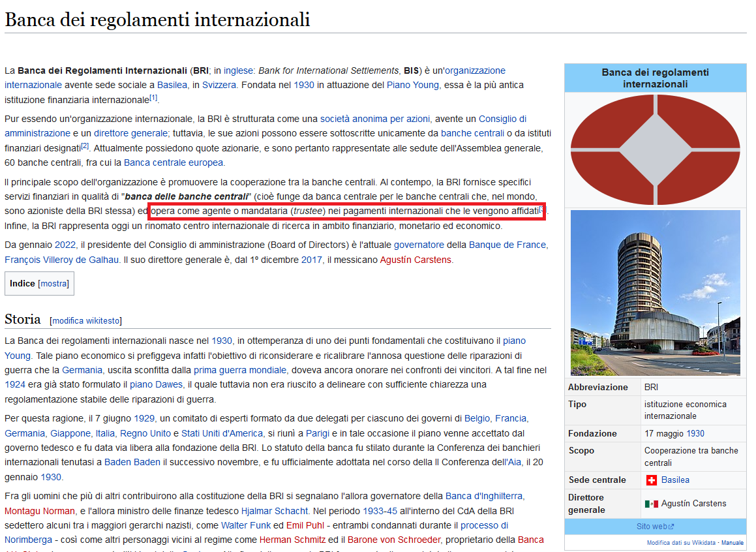Open the Svizzera article link

(219, 85)
